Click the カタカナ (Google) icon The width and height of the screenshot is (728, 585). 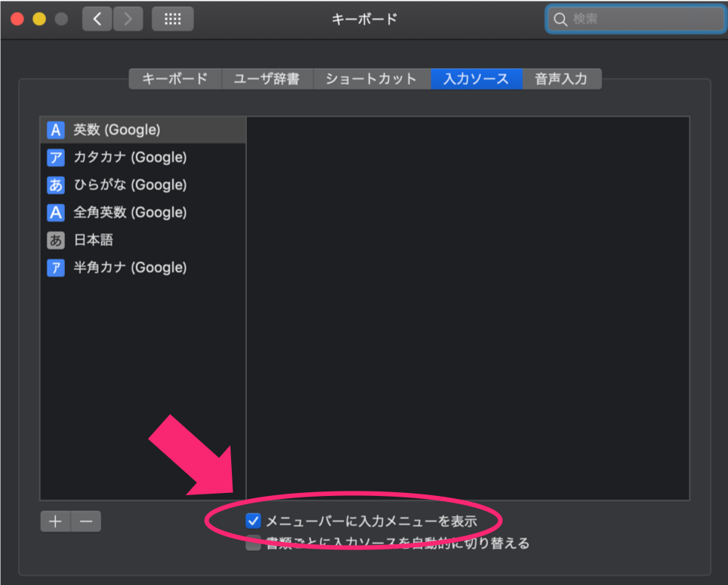[55, 157]
